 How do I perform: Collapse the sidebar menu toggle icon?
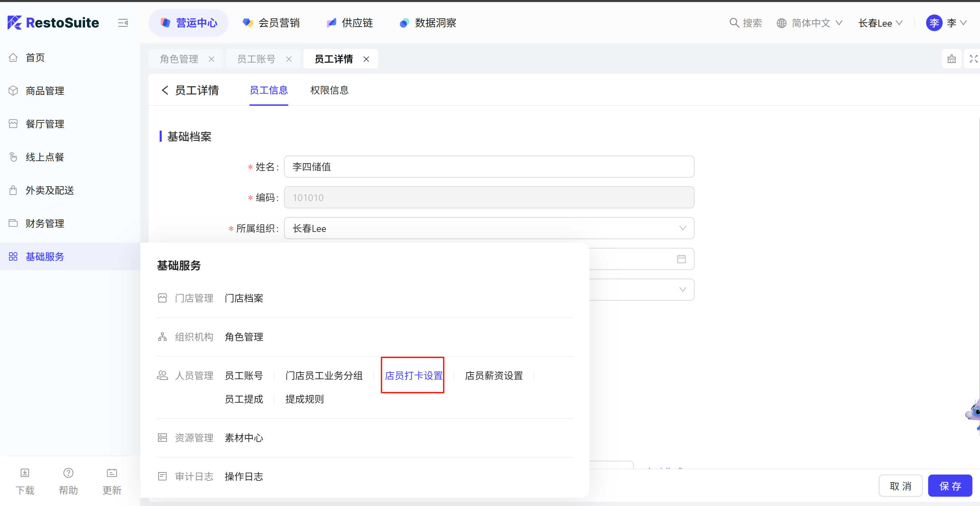pyautogui.click(x=123, y=23)
